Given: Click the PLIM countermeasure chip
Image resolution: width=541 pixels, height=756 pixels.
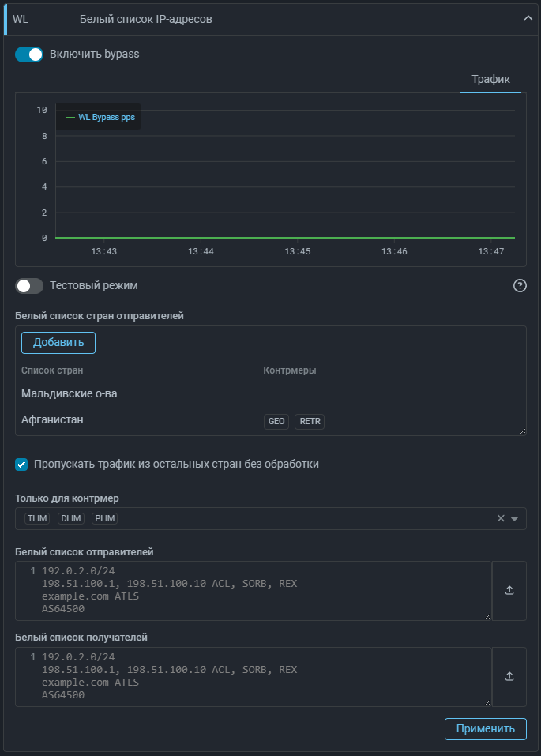Looking at the screenshot, I should (x=105, y=518).
